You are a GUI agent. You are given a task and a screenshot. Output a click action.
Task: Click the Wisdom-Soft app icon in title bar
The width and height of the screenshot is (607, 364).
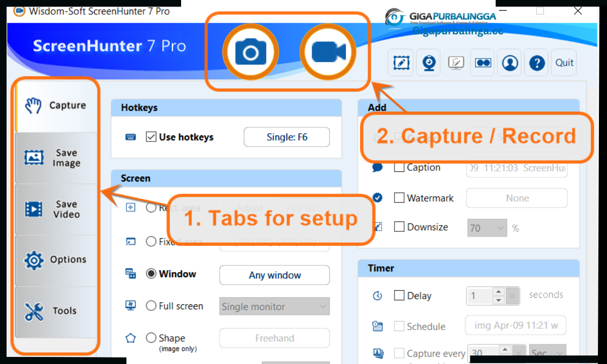point(19,11)
